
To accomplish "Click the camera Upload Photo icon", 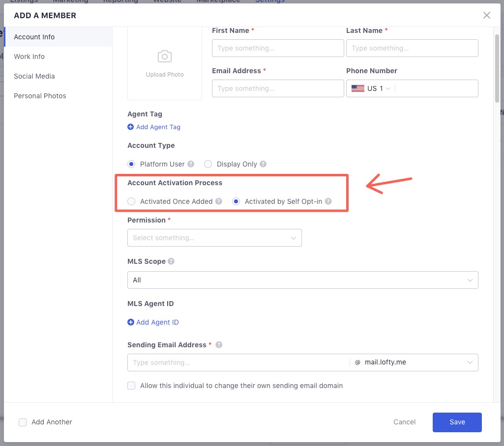I will [x=164, y=56].
